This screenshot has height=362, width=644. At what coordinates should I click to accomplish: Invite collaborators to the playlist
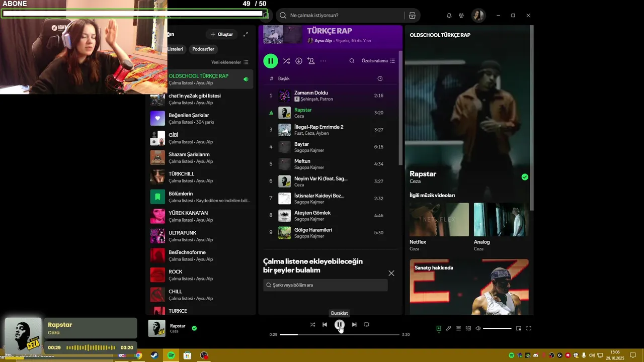(x=311, y=61)
